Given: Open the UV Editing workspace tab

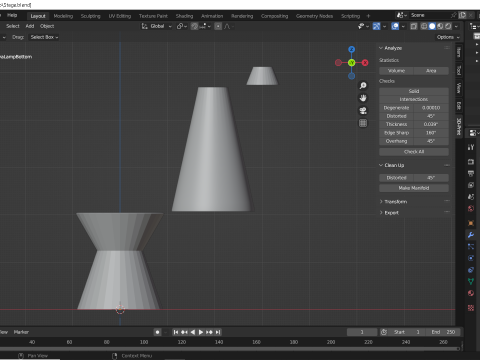Looking at the screenshot, I should (120, 16).
